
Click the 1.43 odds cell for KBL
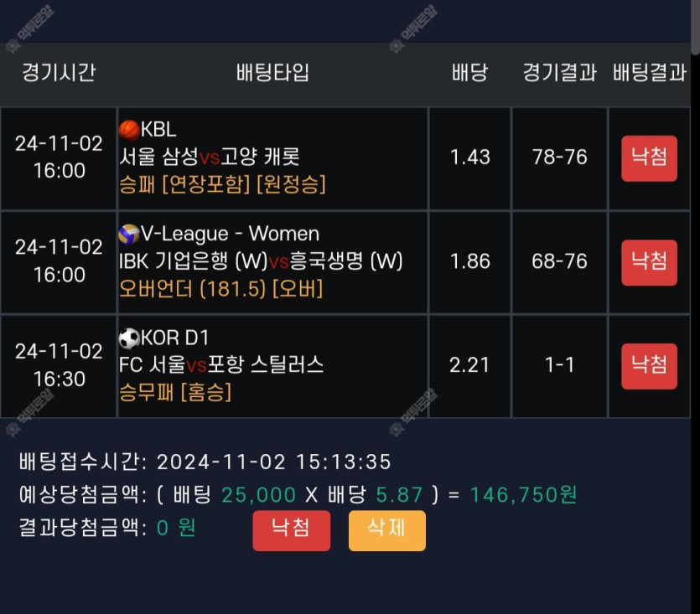point(469,157)
